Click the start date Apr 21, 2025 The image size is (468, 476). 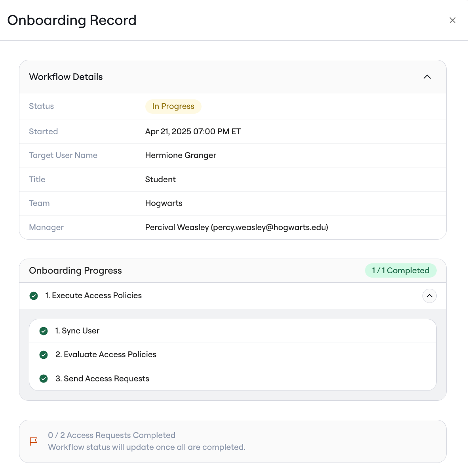(x=168, y=131)
